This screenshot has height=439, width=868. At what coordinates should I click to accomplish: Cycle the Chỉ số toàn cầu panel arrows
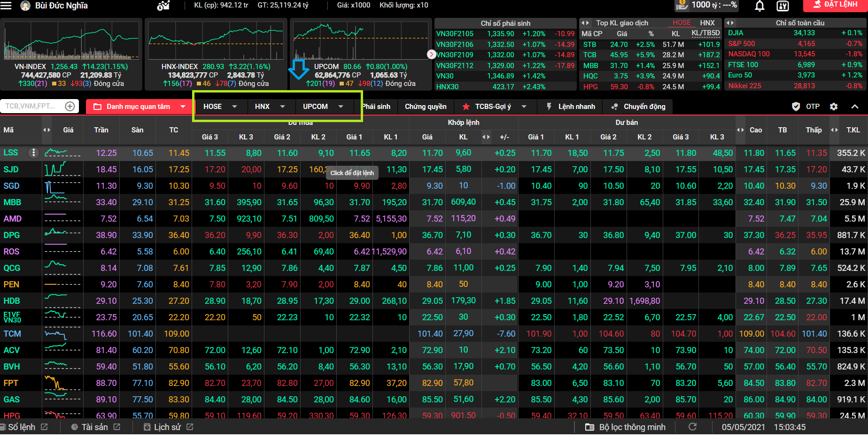click(x=730, y=23)
